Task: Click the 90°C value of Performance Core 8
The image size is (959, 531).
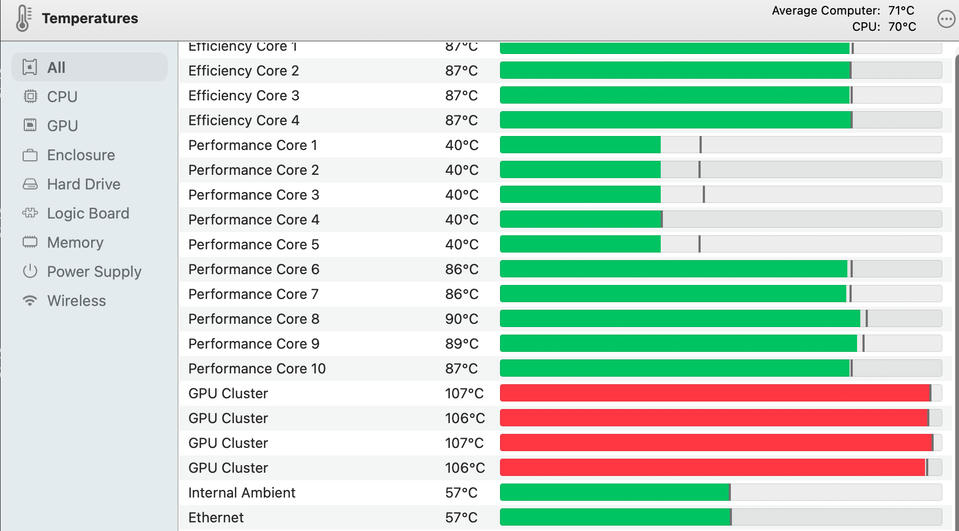Action: click(462, 319)
